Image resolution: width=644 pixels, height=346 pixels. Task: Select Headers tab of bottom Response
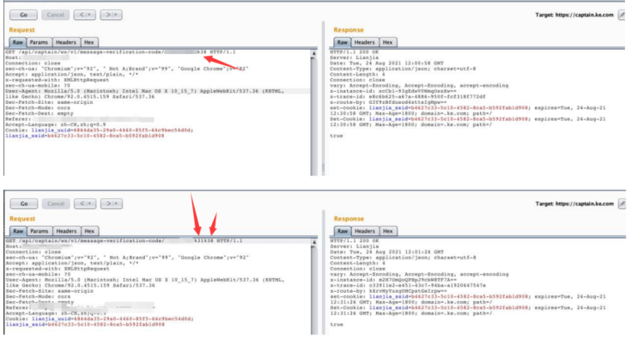pyautogui.click(x=365, y=231)
